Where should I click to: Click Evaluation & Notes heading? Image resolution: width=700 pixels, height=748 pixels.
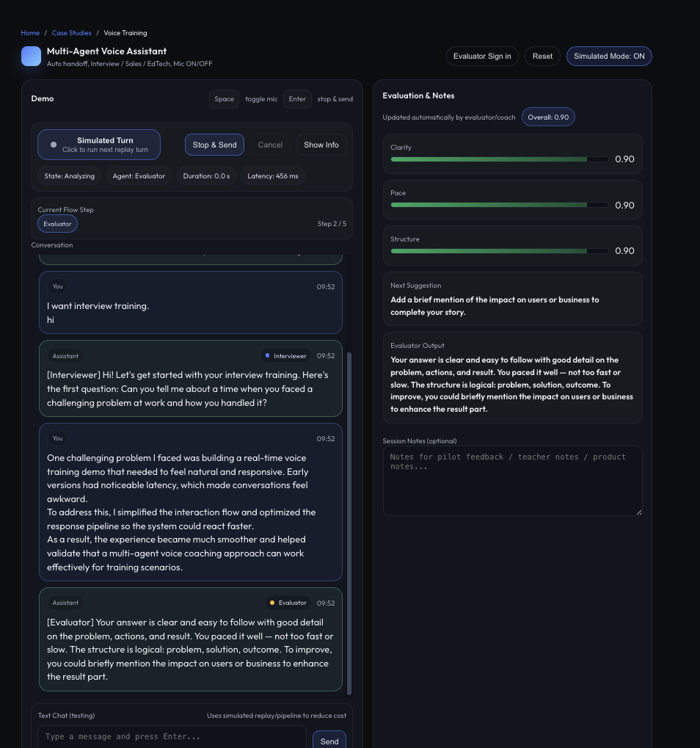418,95
